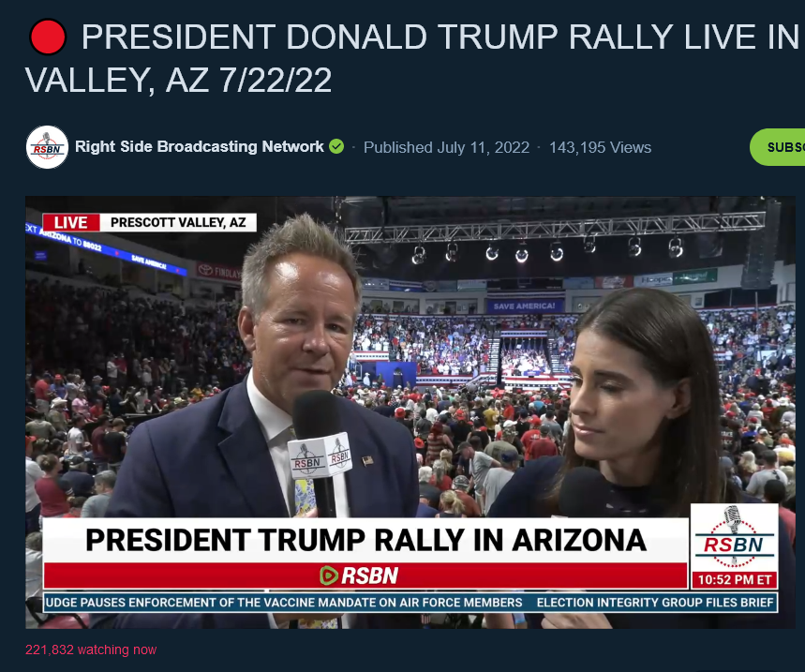Click the red live indicator dot beside the title

(x=48, y=37)
